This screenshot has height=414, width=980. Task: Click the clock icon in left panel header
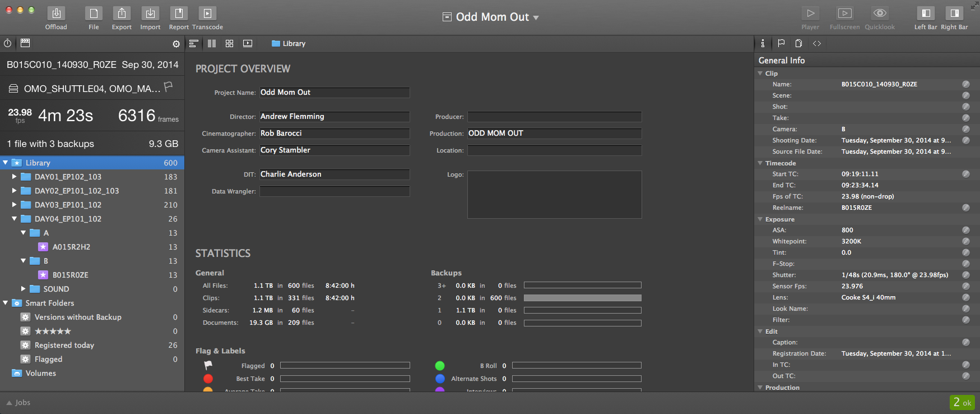(8, 43)
